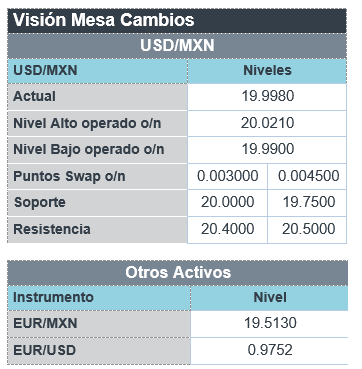Select the EUR/USD value 0.9752
This screenshot has width=362, height=369.
[269, 350]
